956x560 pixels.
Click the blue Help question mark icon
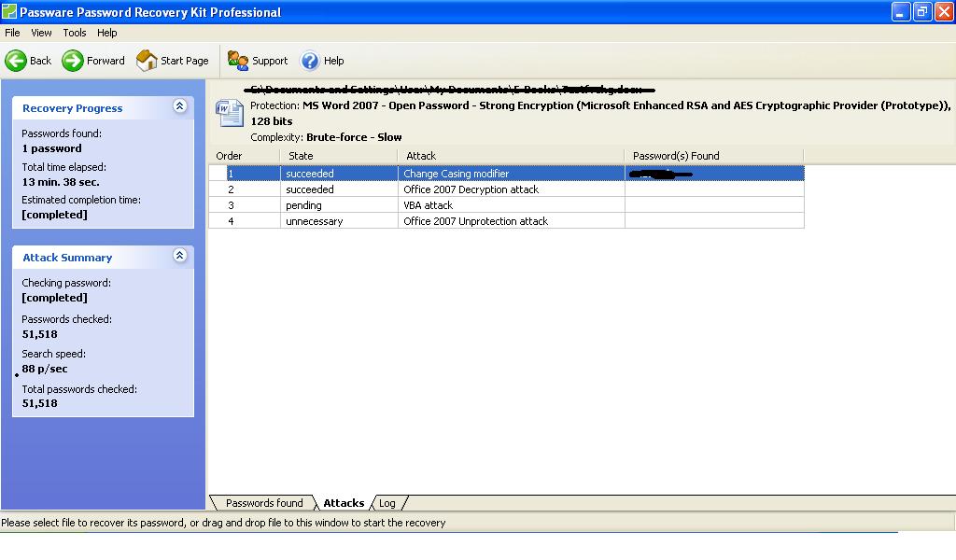(x=310, y=61)
